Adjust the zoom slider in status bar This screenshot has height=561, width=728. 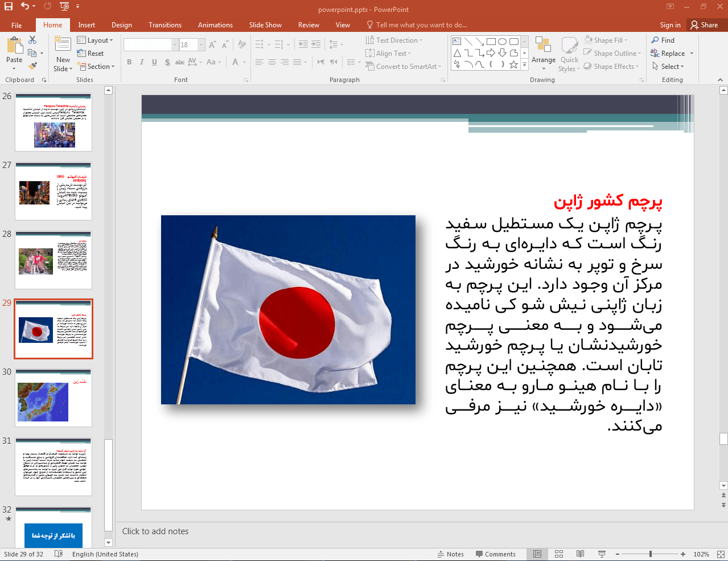pyautogui.click(x=650, y=554)
